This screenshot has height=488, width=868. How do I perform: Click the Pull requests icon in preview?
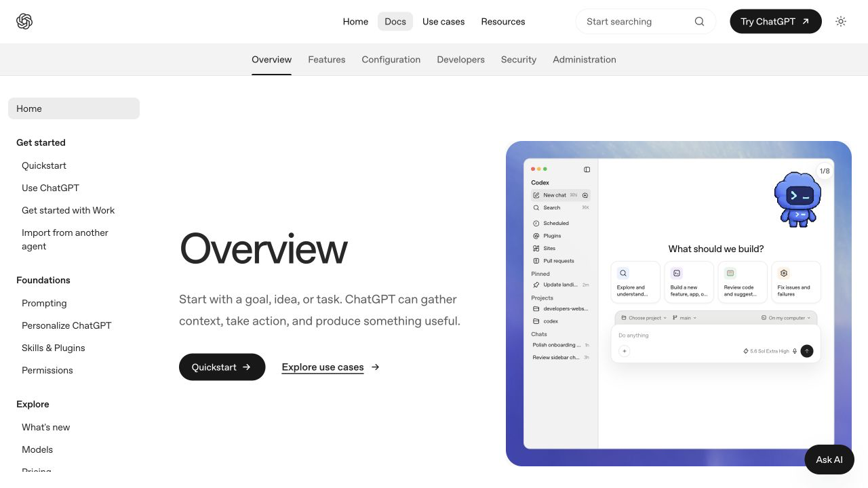tap(536, 261)
